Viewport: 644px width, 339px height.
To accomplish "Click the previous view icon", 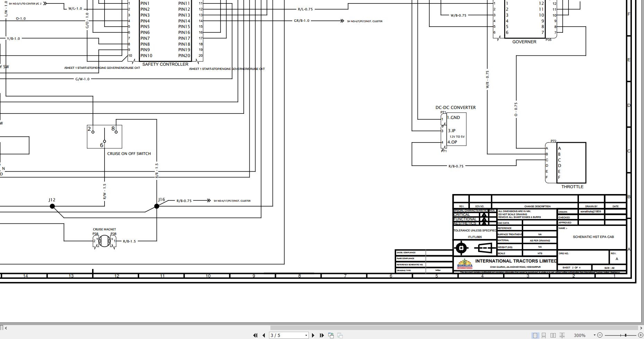I will click(331, 335).
